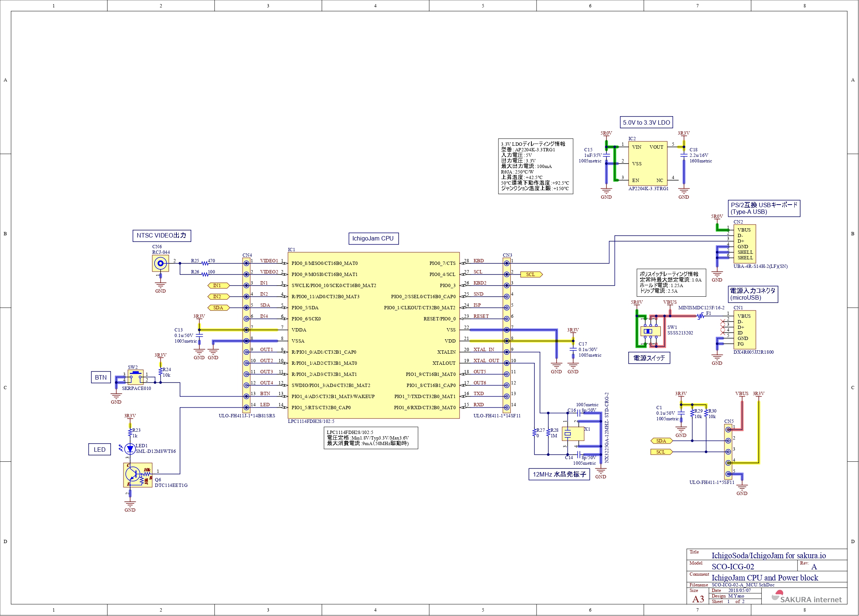Screen dimensions: 859x616
Task: Click the LPC1114FDH28 voltage rating note box
Action: coord(371,438)
